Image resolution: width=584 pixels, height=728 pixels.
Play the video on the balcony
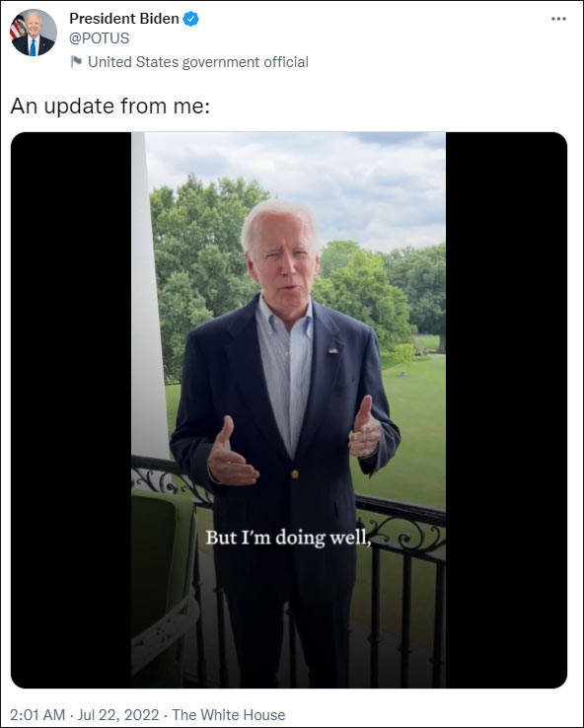pyautogui.click(x=289, y=410)
